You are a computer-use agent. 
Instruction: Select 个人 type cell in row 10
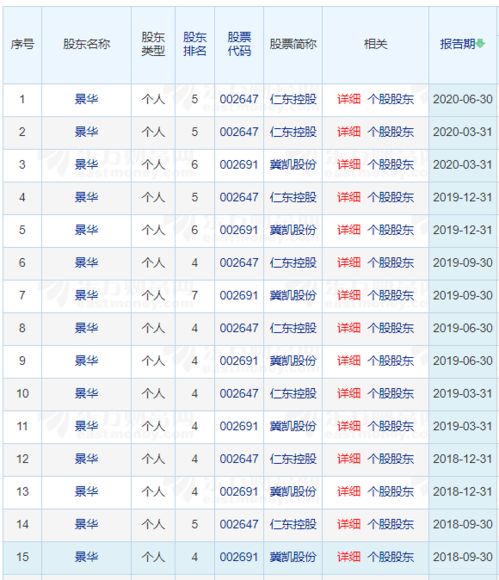click(153, 393)
